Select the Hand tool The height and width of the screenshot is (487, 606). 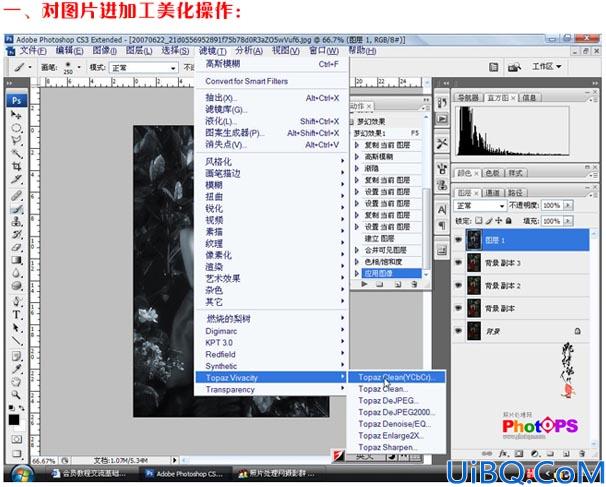pyautogui.click(x=16, y=382)
